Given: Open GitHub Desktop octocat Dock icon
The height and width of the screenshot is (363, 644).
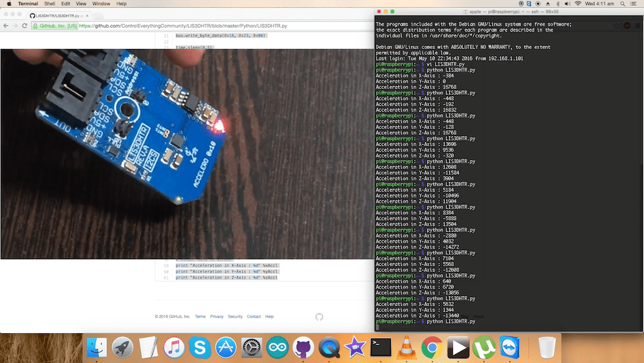Looking at the screenshot, I should pos(303,348).
